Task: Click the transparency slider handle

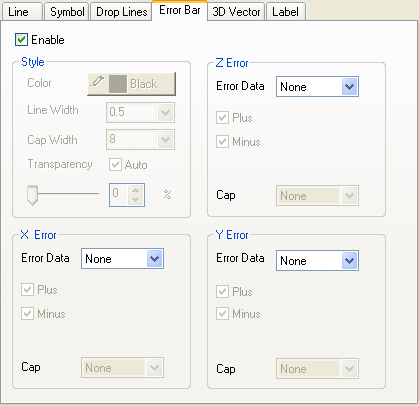Action: point(32,195)
